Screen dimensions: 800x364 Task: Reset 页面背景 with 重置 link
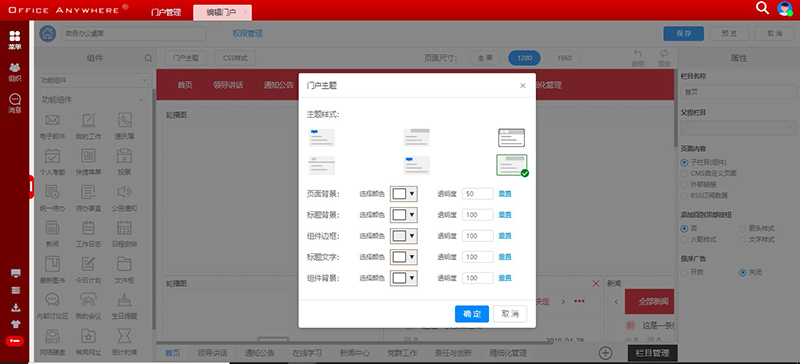tap(505, 194)
